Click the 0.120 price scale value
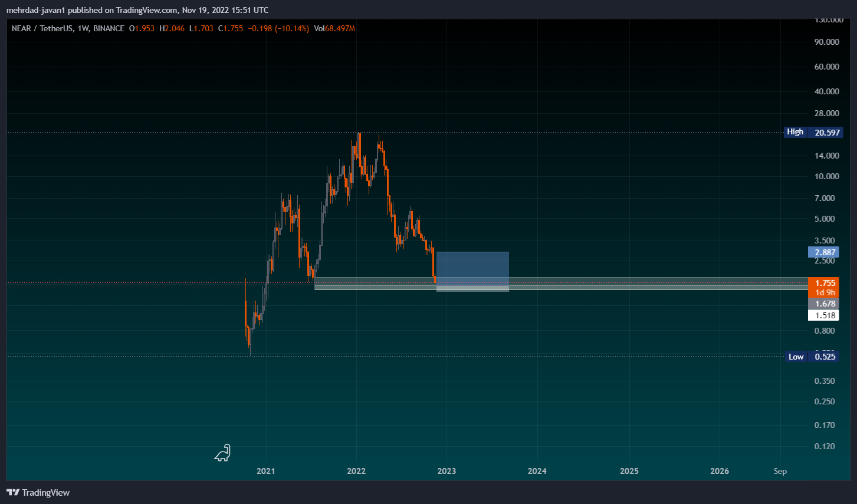The width and height of the screenshot is (857, 504). click(x=825, y=446)
